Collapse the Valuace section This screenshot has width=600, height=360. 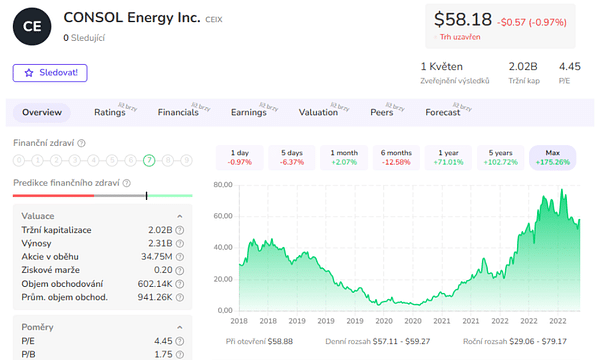(179, 217)
